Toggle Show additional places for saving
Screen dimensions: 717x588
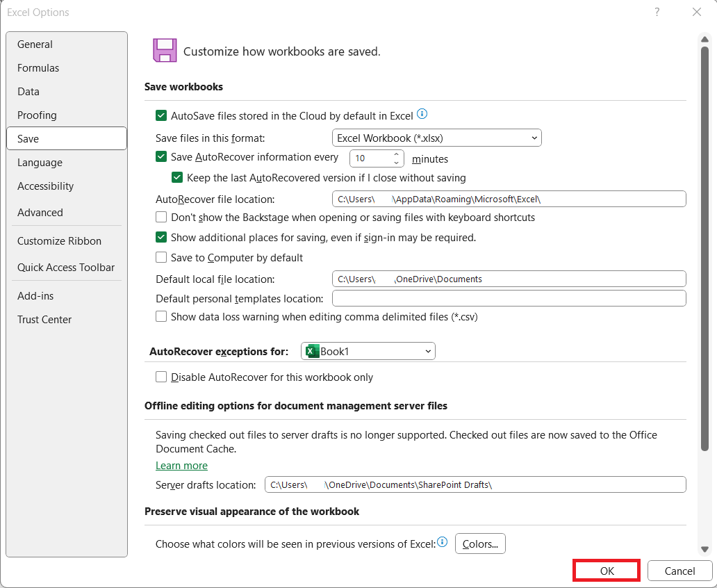[161, 237]
